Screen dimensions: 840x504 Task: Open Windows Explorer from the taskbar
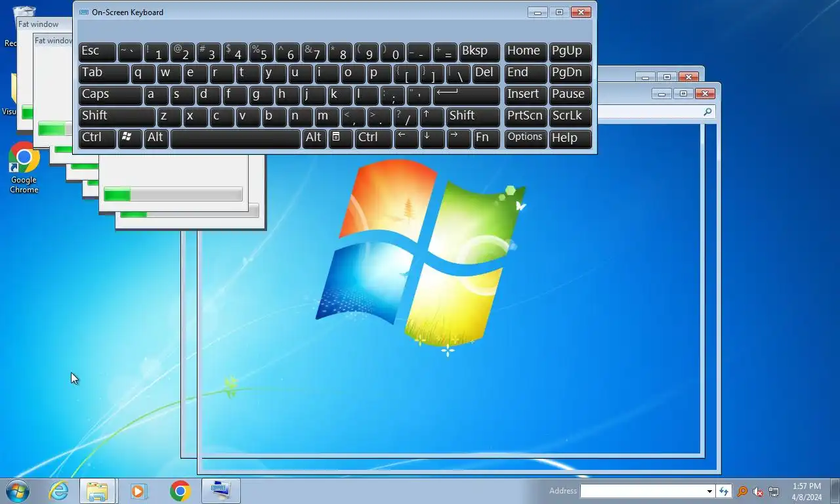[97, 491]
